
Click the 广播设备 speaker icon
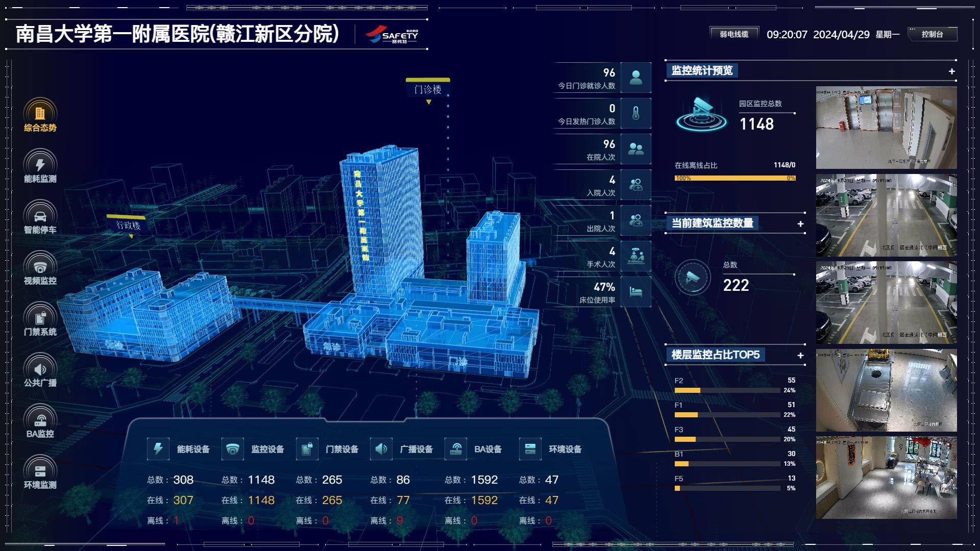point(381,449)
